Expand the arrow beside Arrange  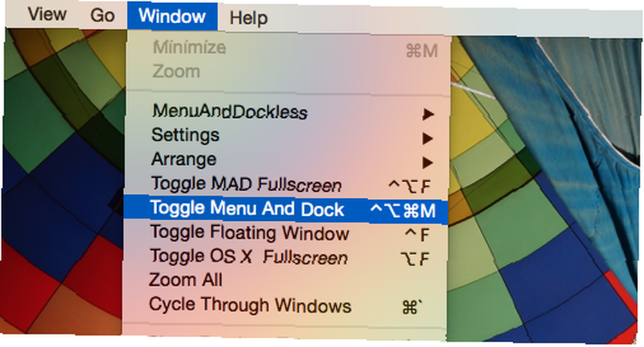coord(428,163)
